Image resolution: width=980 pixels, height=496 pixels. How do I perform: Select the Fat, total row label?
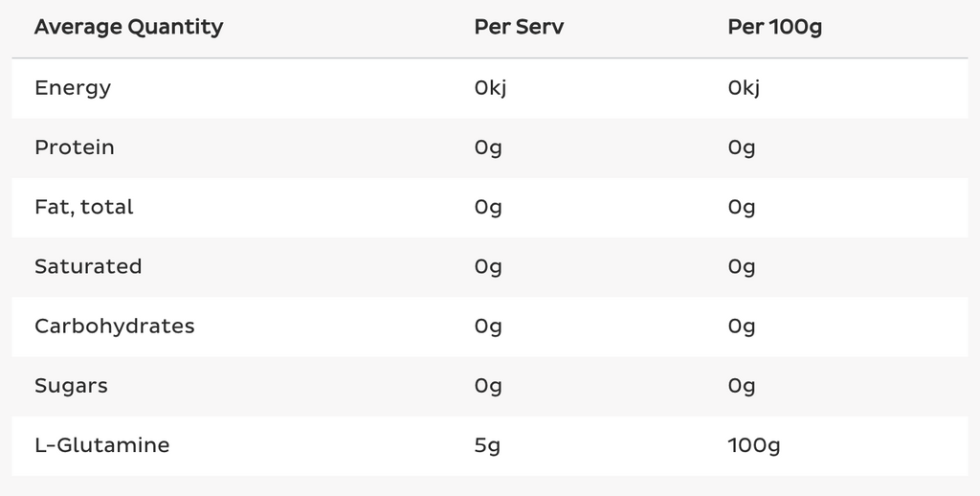pyautogui.click(x=84, y=207)
